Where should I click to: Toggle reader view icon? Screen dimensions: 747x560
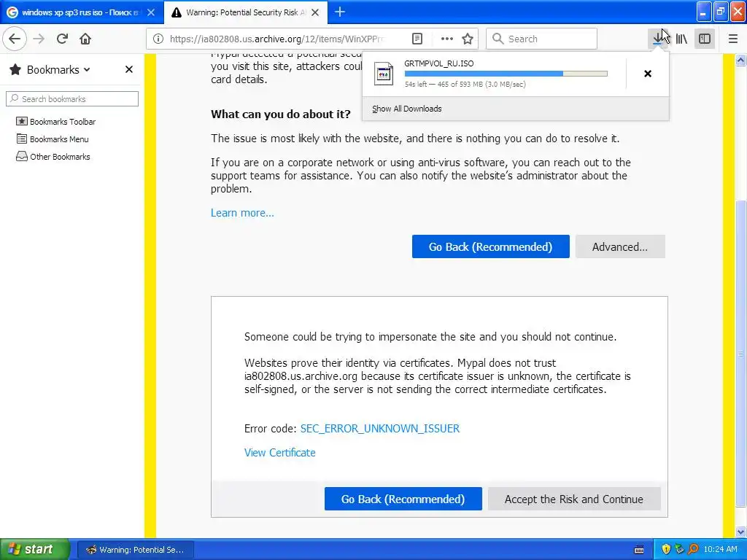(417, 39)
